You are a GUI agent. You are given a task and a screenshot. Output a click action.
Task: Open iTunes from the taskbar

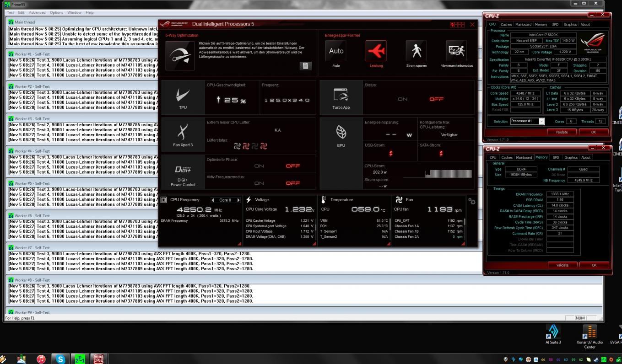click(x=41, y=359)
